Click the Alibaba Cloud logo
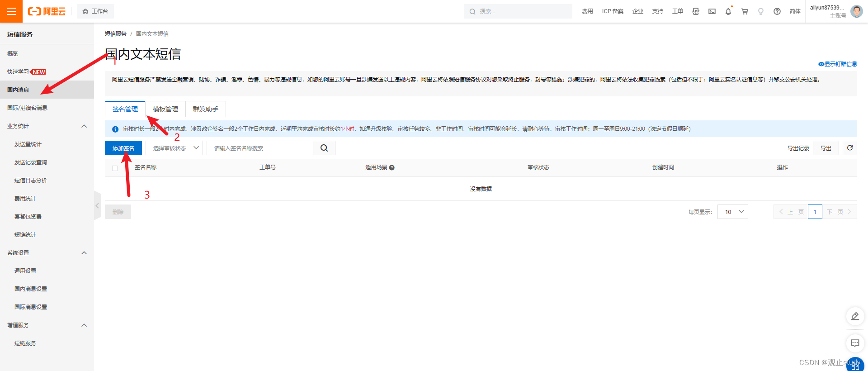868x371 pixels. 47,11
